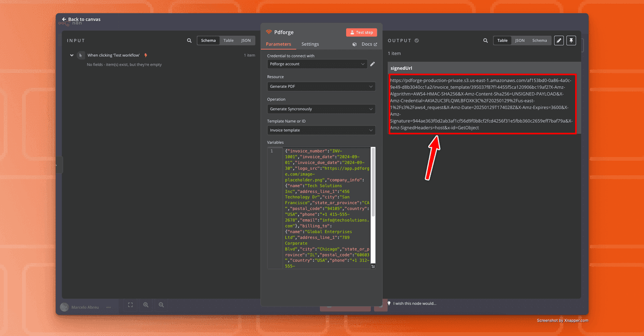Click the zoom in icon at bottom toolbar
This screenshot has width=644, height=336.
[x=146, y=304]
